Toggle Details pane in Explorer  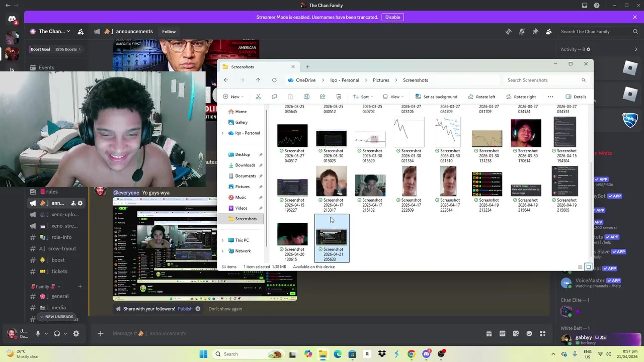(x=576, y=97)
